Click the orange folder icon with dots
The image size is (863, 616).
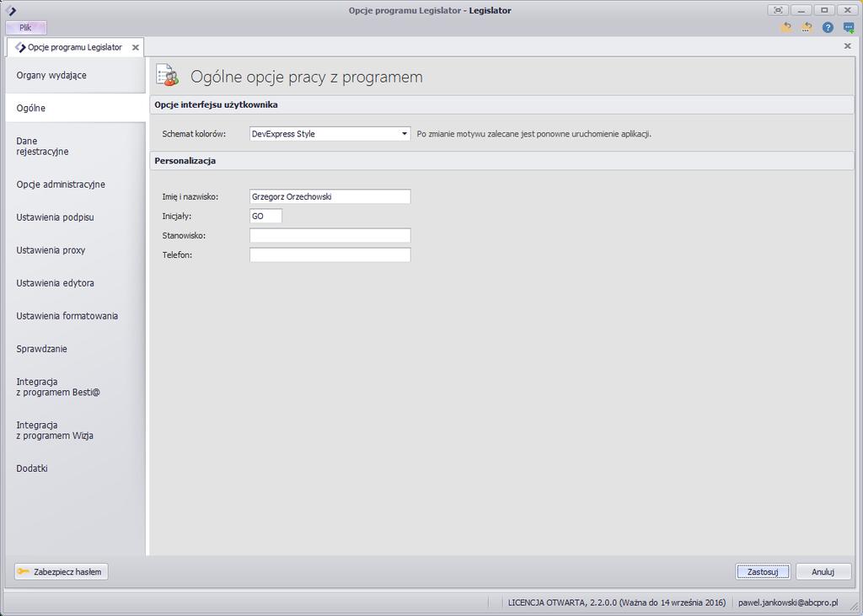807,27
